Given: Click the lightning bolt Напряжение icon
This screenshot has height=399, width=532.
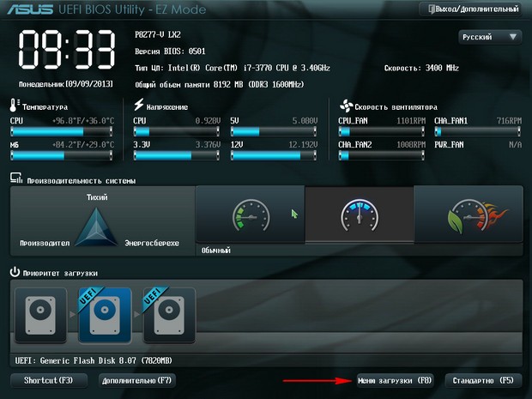Looking at the screenshot, I should click(x=138, y=105).
